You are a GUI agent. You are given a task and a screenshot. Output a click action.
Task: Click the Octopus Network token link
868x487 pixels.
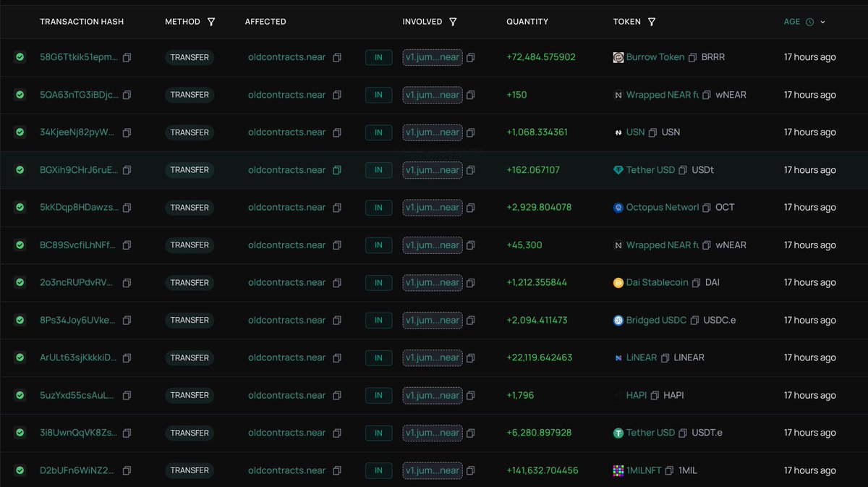[663, 208]
